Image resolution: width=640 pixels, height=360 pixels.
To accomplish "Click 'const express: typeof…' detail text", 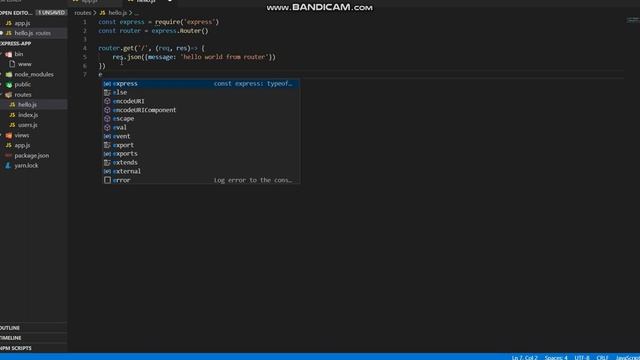I will (x=253, y=84).
